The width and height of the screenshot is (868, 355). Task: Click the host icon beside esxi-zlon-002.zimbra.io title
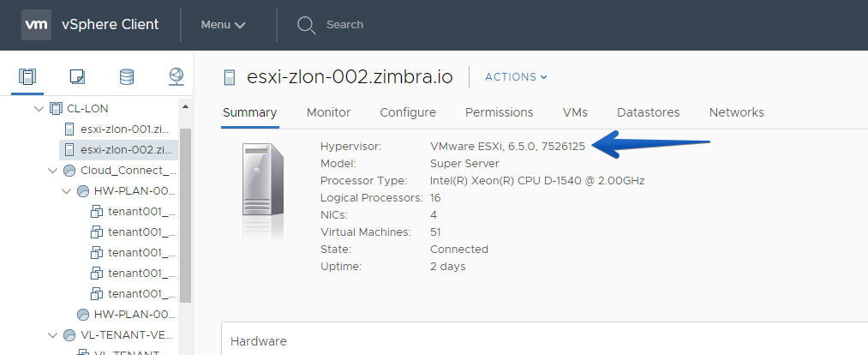tap(229, 77)
